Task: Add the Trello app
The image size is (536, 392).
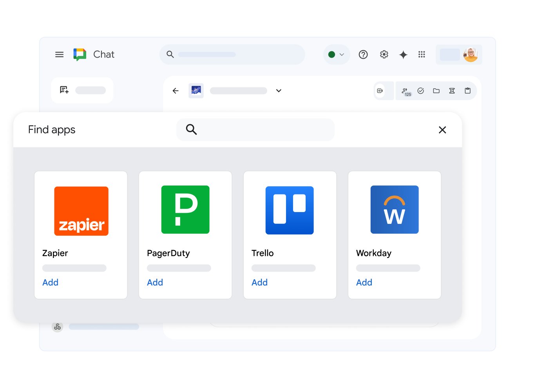Action: [259, 282]
